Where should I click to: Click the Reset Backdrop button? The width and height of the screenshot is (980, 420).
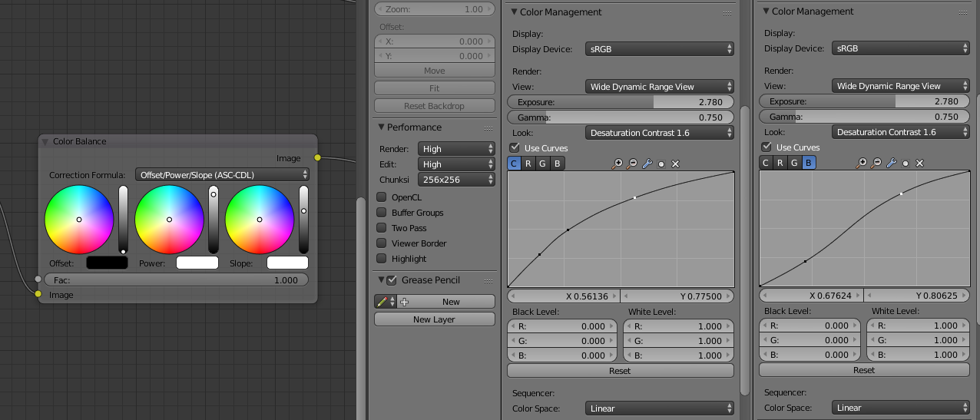pos(435,106)
